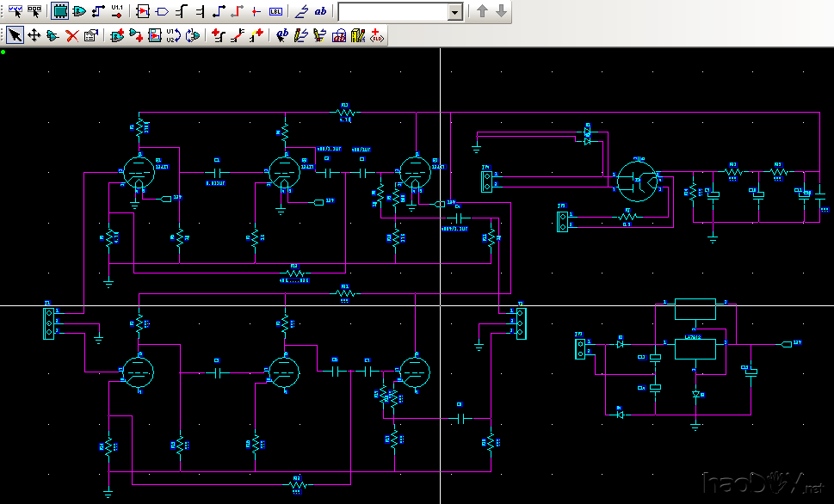The height and width of the screenshot is (504, 834).
Task: Click the logic gate component icon
Action: pyautogui.click(x=79, y=11)
